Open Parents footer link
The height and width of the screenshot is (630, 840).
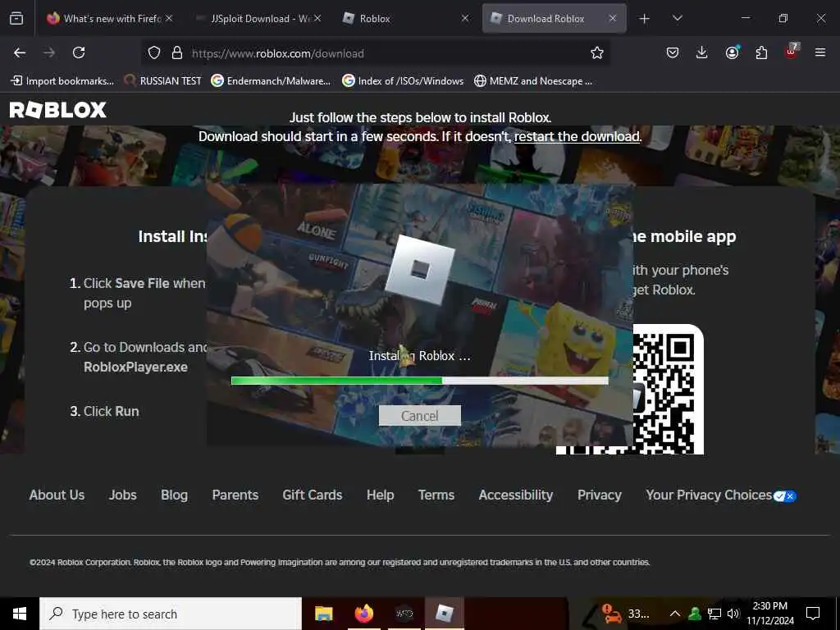pos(235,495)
